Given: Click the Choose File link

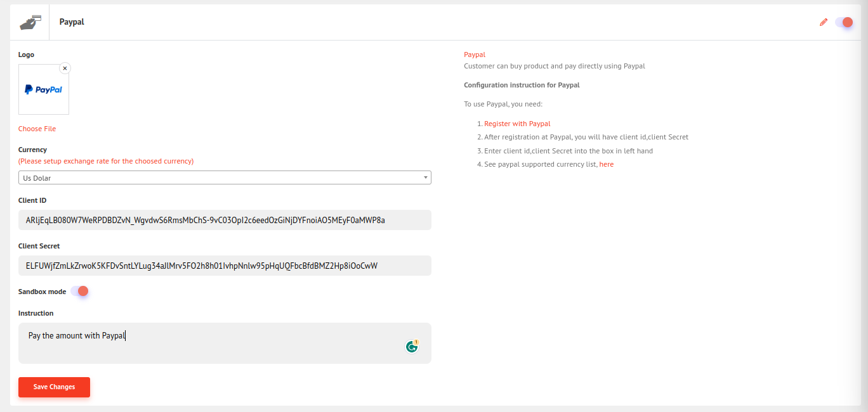Looking at the screenshot, I should point(37,129).
